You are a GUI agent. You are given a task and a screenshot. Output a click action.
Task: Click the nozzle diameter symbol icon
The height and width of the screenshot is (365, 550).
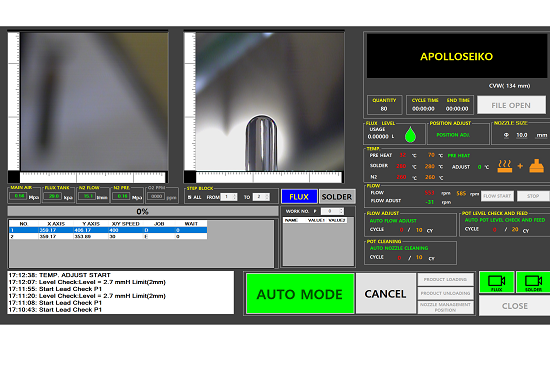tap(506, 135)
